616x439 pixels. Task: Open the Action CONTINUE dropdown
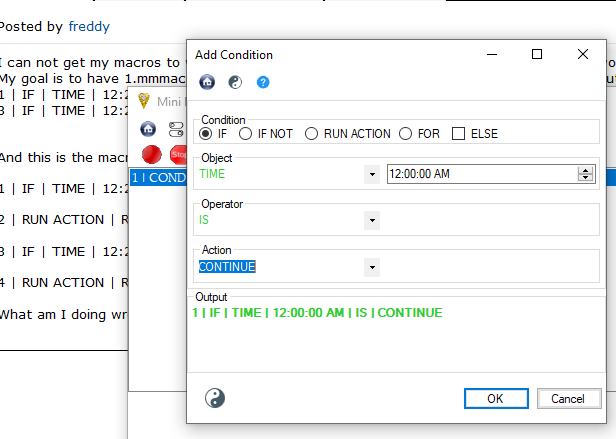click(x=372, y=267)
